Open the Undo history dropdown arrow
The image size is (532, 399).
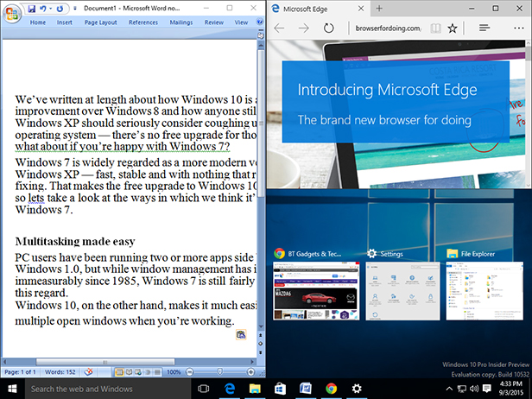[x=51, y=9]
